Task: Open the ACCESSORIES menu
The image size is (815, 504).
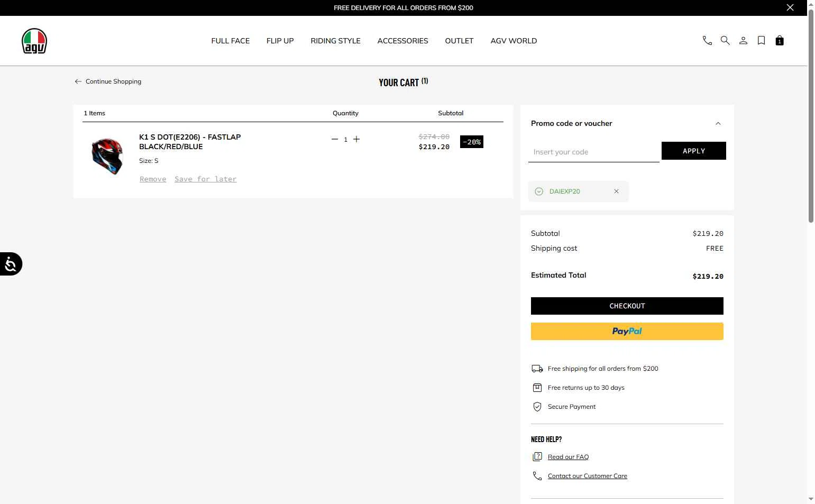Action: (x=402, y=41)
